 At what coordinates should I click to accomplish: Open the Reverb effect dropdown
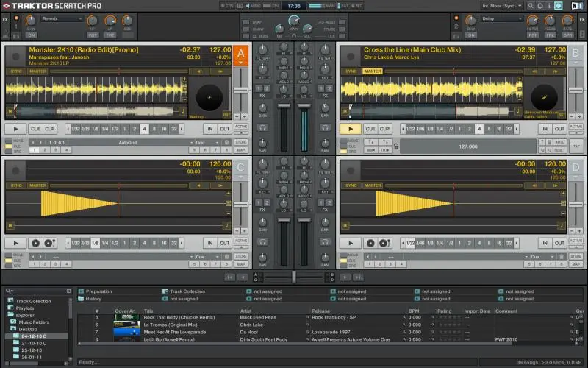pos(62,18)
